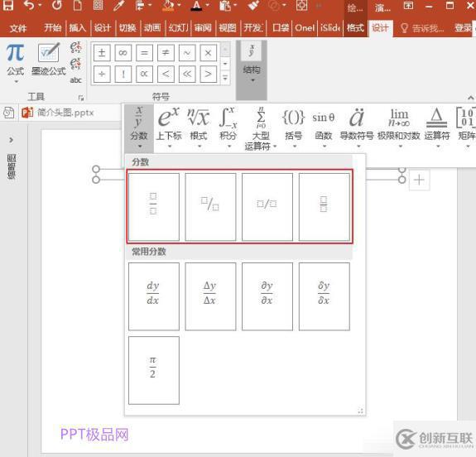Click the Save icon in quick access toolbar
The width and height of the screenshot is (476, 457).
pos(8,5)
